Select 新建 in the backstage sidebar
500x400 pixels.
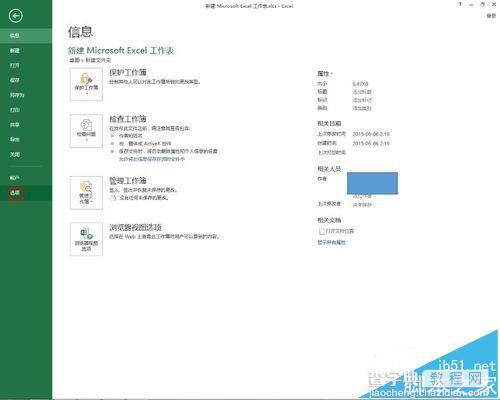coord(26,51)
